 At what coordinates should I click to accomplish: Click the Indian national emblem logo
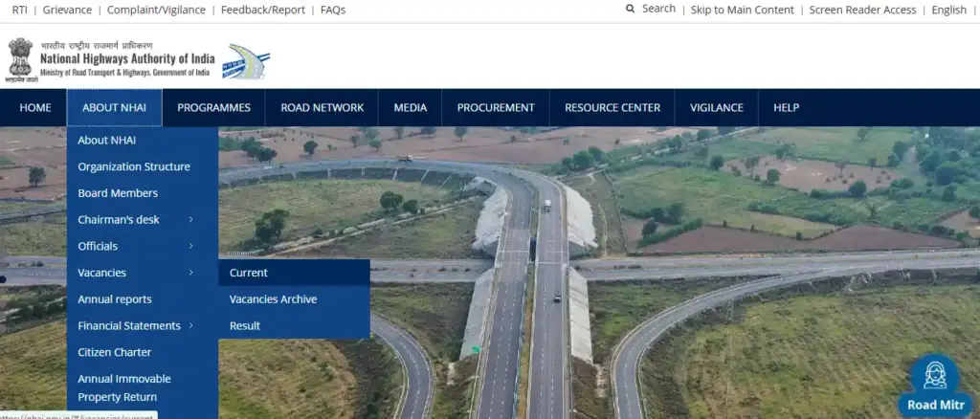(20, 58)
